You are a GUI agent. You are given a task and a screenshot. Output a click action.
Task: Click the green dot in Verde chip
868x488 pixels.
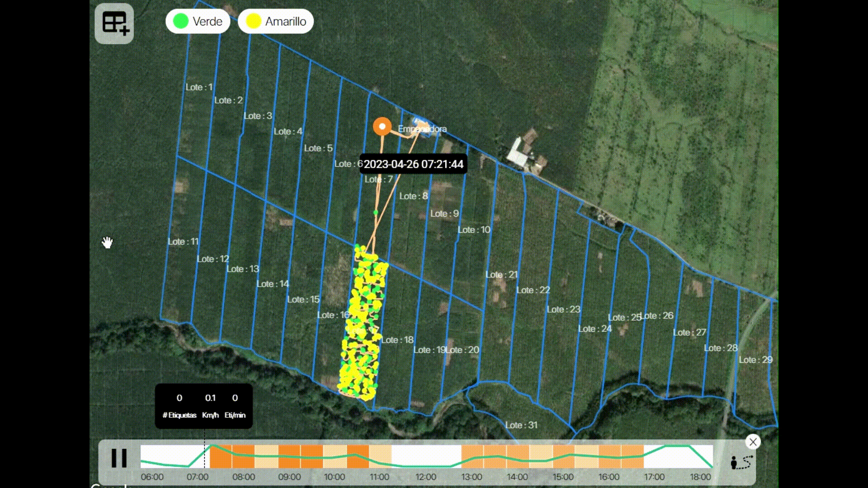[181, 21]
